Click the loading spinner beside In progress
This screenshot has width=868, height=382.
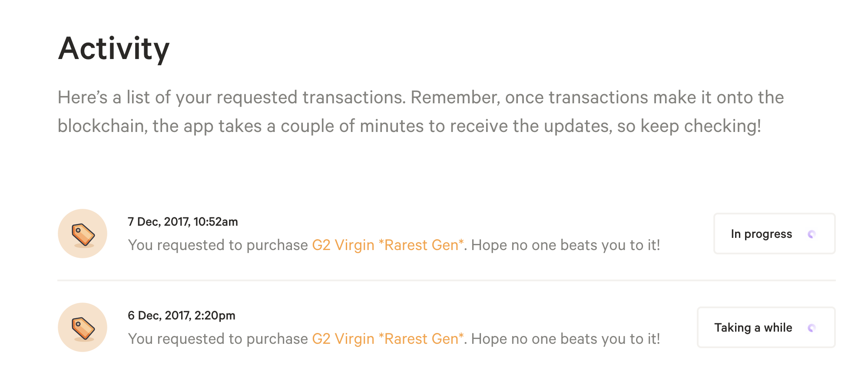coord(812,234)
